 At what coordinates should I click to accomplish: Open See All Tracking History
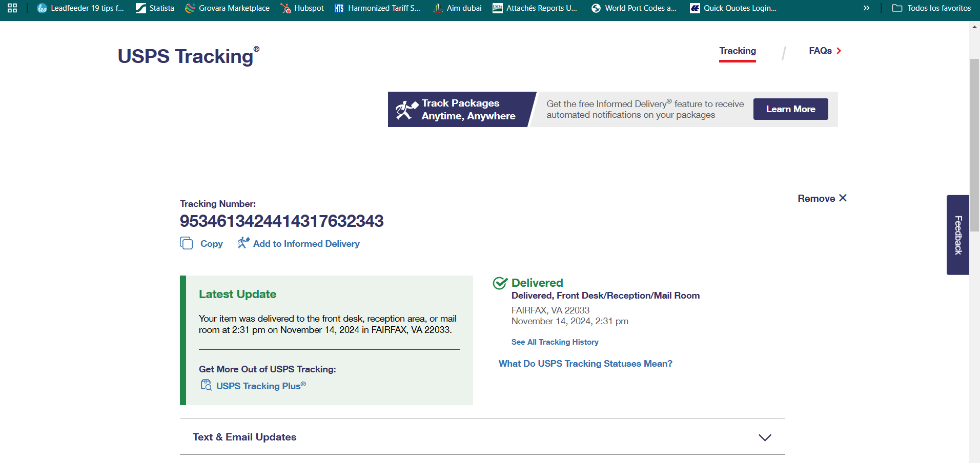pyautogui.click(x=555, y=342)
